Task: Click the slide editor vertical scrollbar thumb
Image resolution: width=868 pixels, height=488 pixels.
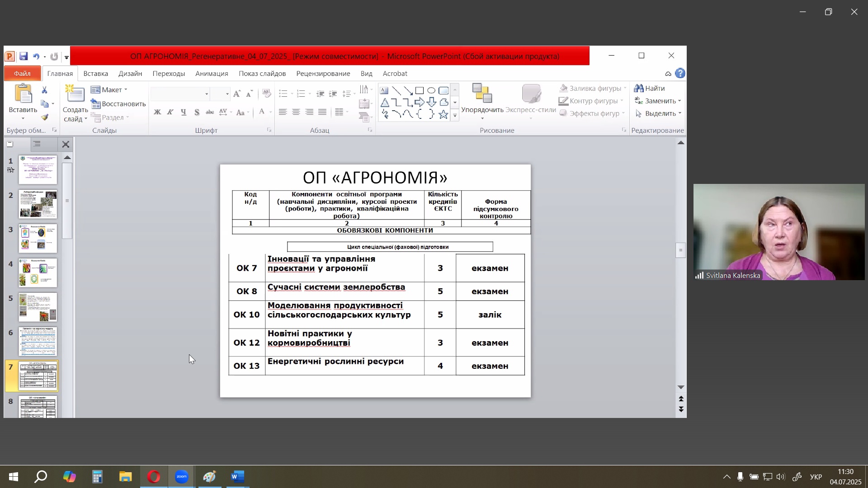Action: point(681,250)
